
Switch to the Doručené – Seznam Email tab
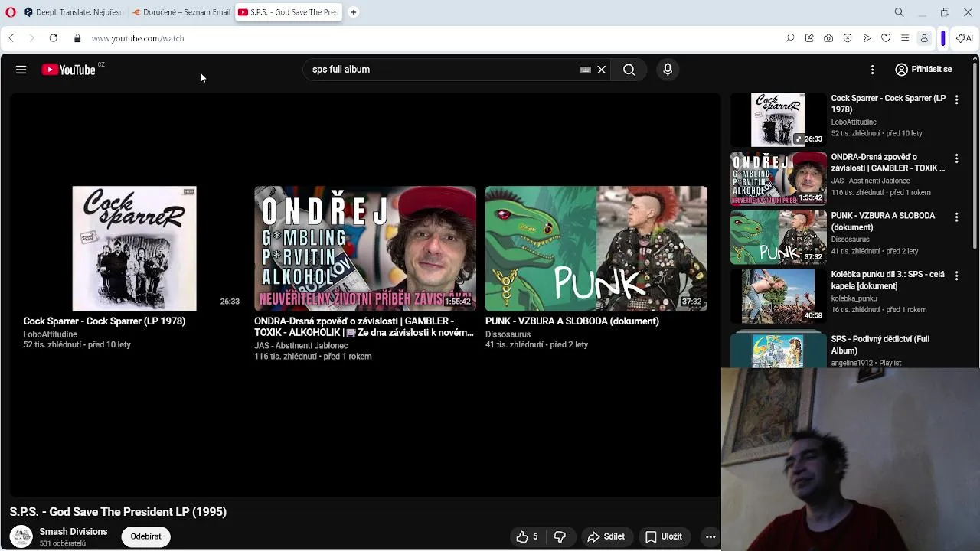click(x=181, y=12)
